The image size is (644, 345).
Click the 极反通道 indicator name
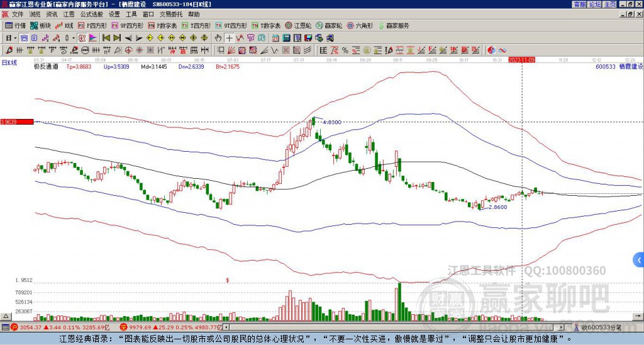point(46,66)
